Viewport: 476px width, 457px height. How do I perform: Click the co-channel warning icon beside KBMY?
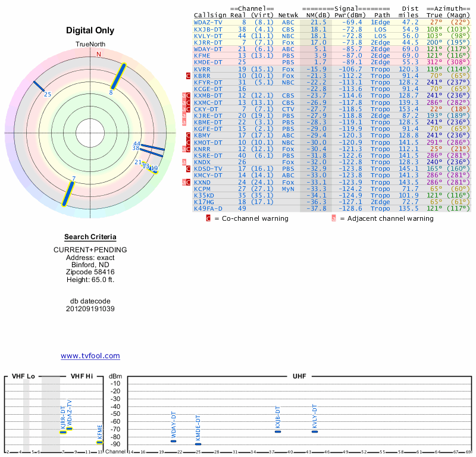point(189,136)
